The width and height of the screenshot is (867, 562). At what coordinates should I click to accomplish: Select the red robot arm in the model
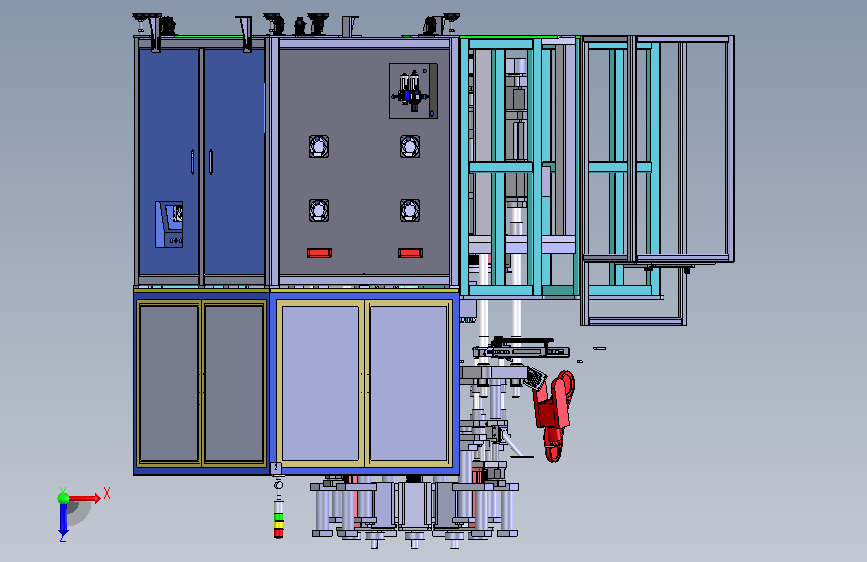[x=553, y=415]
